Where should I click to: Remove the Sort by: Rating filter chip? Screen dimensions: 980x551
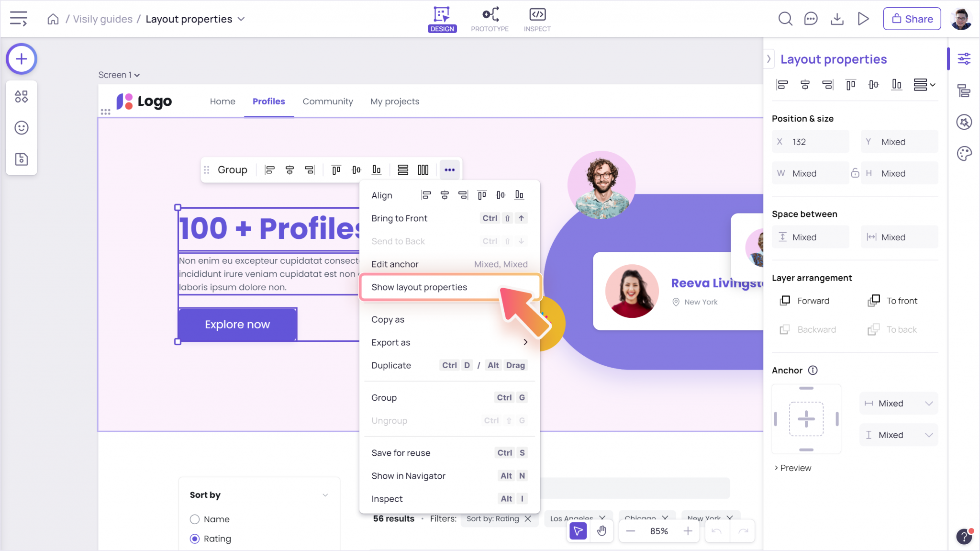(528, 519)
